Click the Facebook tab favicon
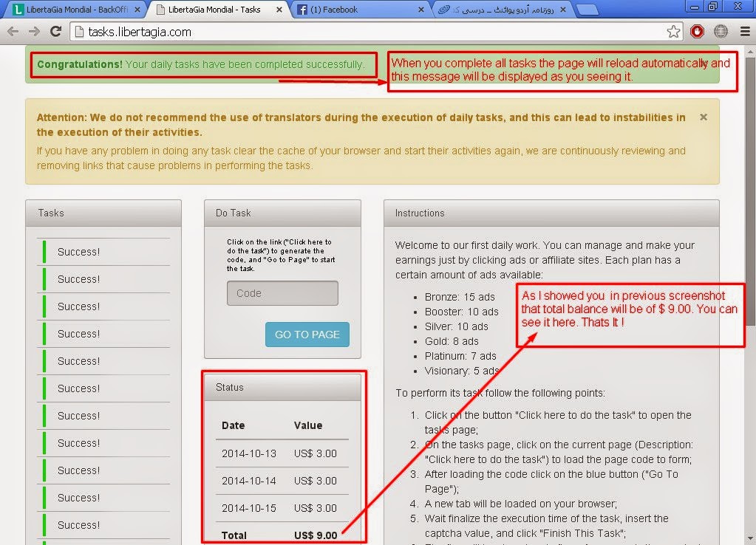Screen dimensions: 756x545 pos(302,10)
